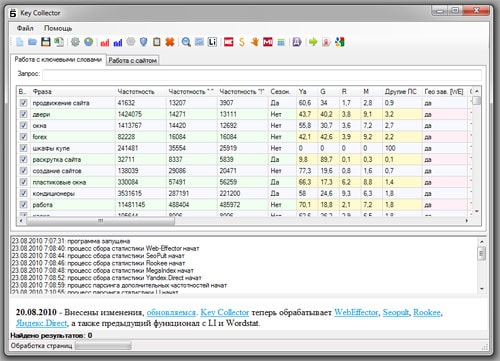Click the red WebEffector icon
The image size is (500, 361).
point(229,42)
